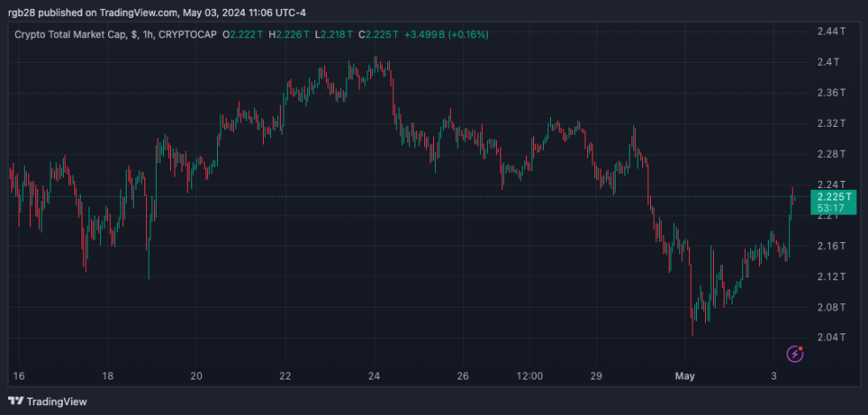This screenshot has width=868, height=415.
Task: Click date label 22 on the time axis
Action: pyautogui.click(x=285, y=376)
